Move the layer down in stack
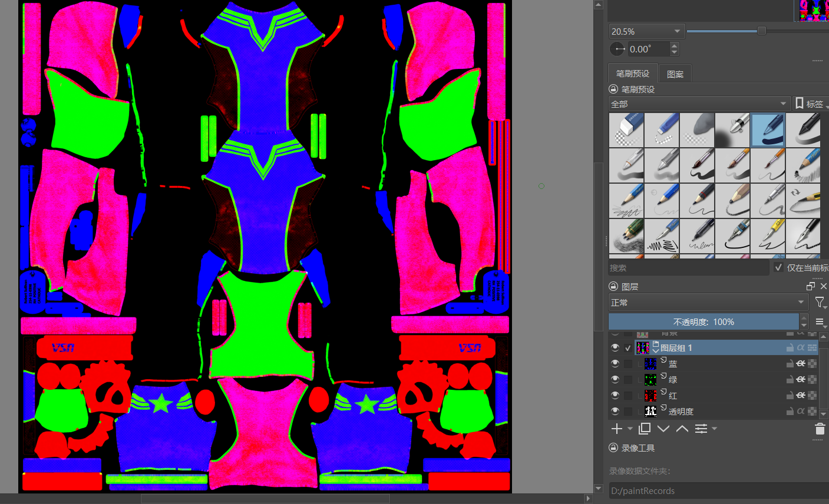 (x=663, y=429)
